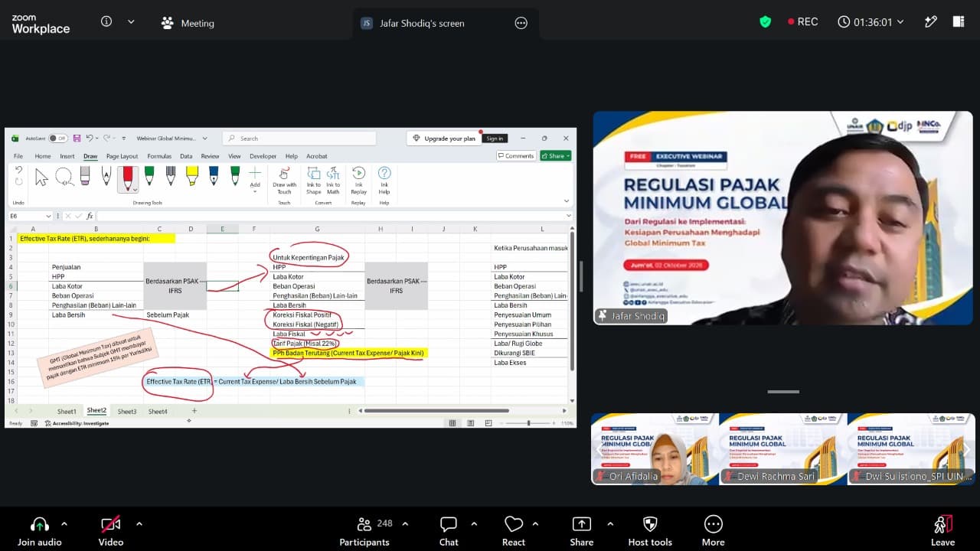Click the Undo arrow in Excel title bar
The height and width of the screenshot is (551, 980).
pyautogui.click(x=90, y=139)
